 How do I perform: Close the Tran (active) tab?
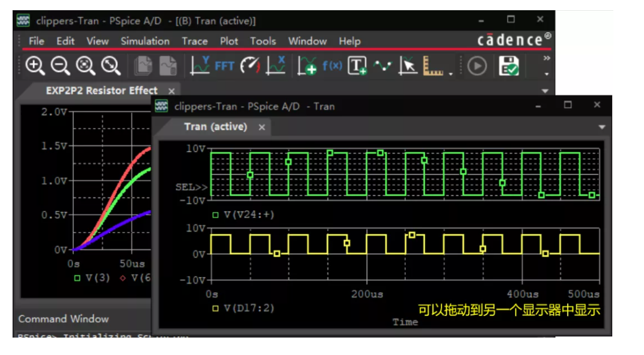[262, 127]
